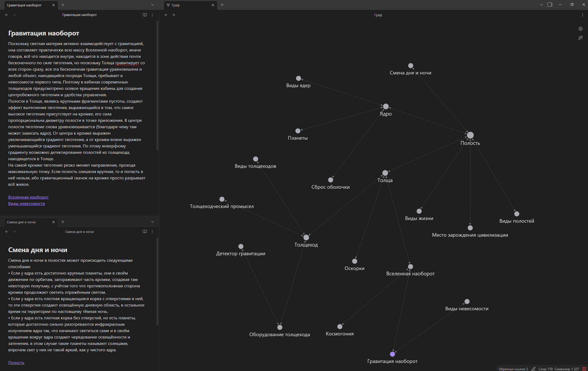Screen dimensions: 588x371
Task: Toggle reading view for Смена дня и ночи note
Action: pos(145,232)
